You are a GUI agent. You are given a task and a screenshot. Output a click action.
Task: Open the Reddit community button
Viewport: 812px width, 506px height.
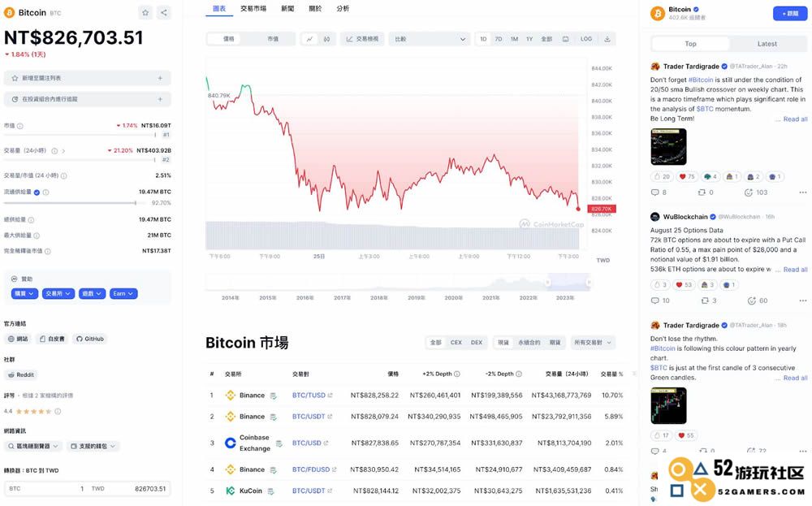click(x=21, y=374)
